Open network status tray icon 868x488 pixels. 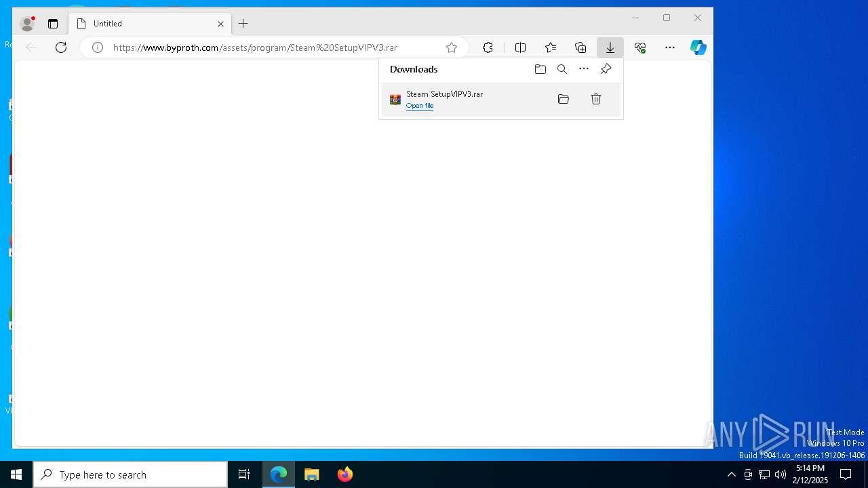(x=764, y=474)
